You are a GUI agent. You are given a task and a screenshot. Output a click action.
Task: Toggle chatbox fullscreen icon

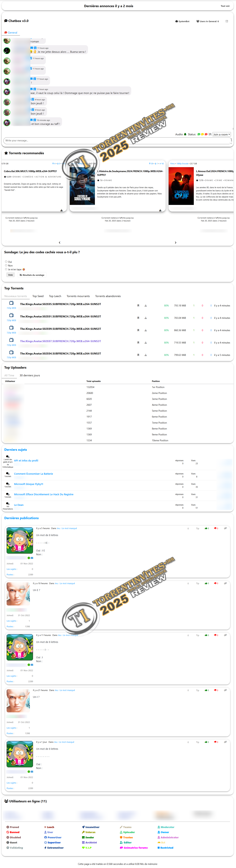coord(227,21)
